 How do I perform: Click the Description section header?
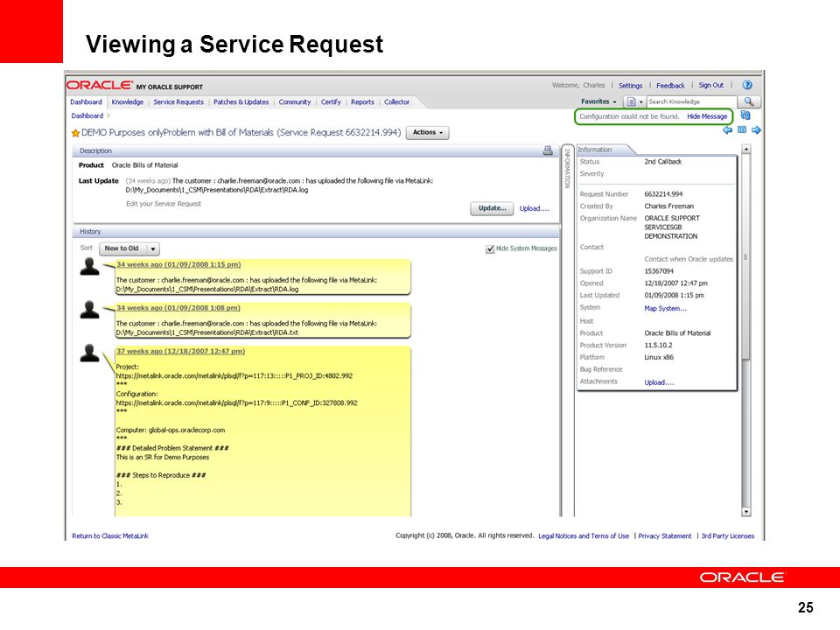316,150
